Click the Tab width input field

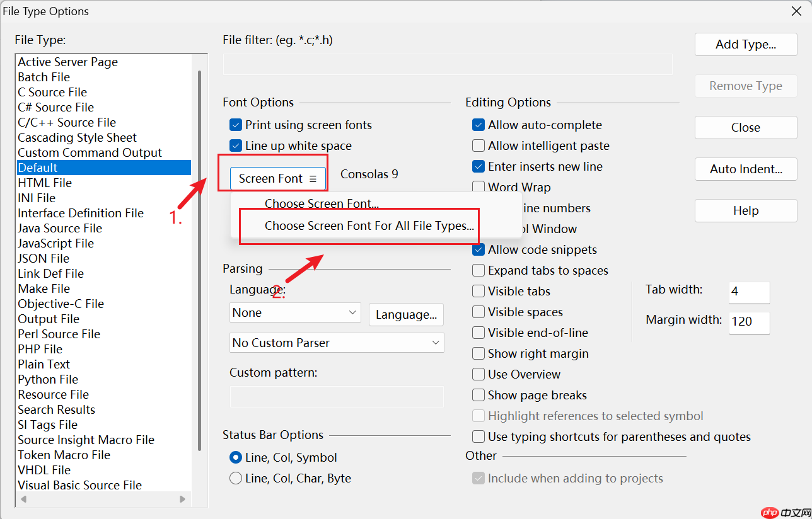click(x=749, y=292)
